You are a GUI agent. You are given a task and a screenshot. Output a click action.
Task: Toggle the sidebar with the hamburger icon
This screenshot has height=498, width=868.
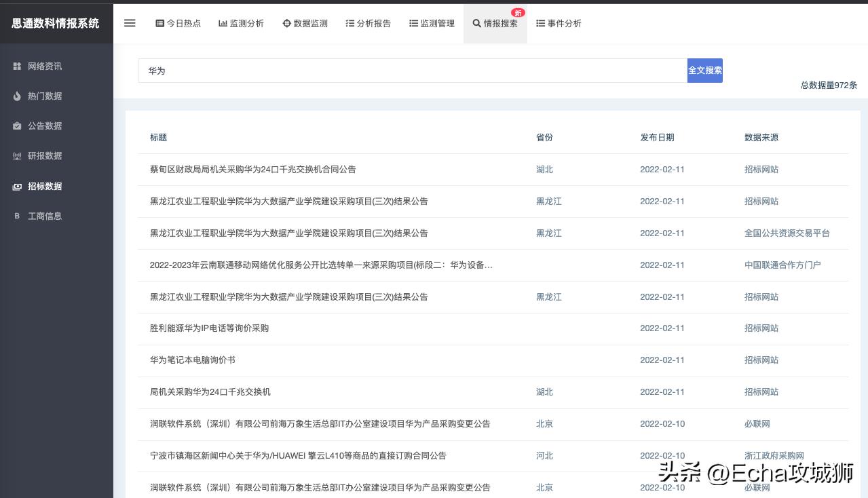point(130,23)
